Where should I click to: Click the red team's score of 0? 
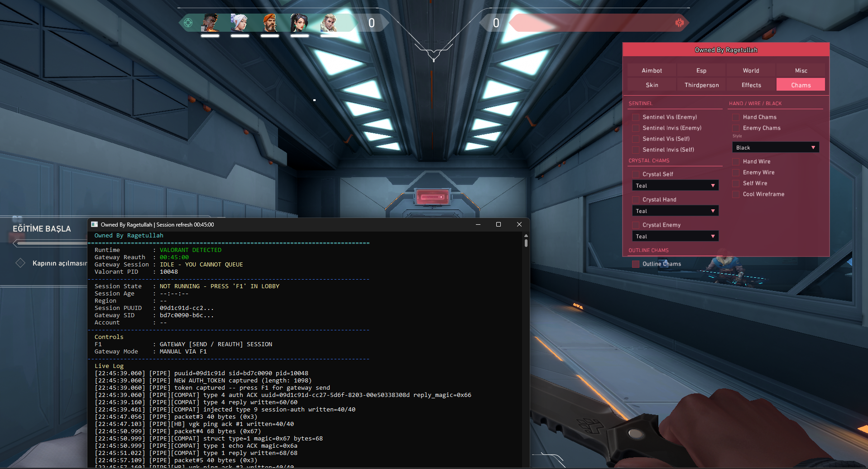[496, 23]
